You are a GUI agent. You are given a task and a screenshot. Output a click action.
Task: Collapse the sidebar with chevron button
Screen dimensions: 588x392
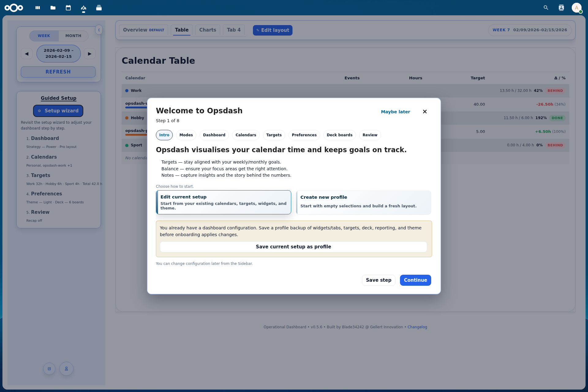(99, 30)
